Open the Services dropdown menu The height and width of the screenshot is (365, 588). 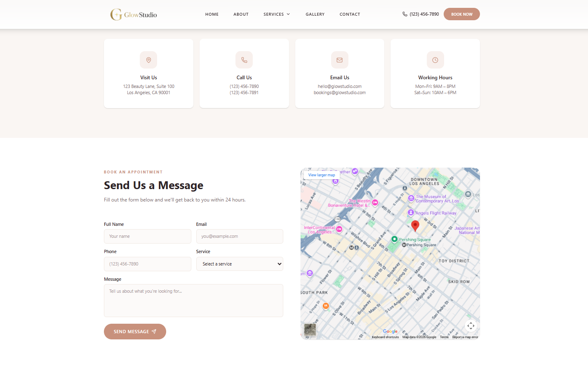click(x=277, y=14)
